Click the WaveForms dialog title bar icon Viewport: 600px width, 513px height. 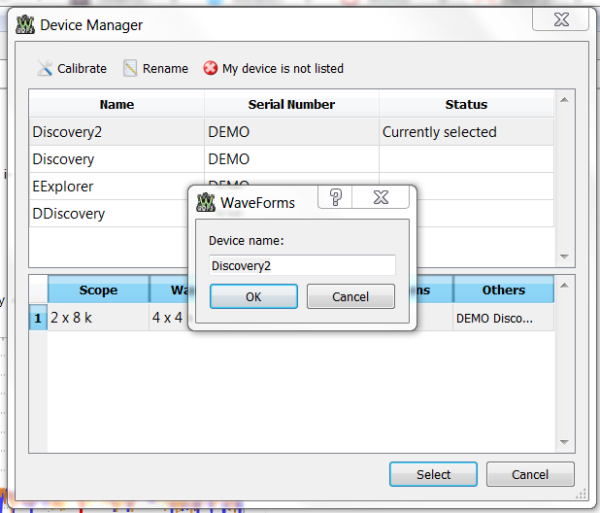point(206,202)
